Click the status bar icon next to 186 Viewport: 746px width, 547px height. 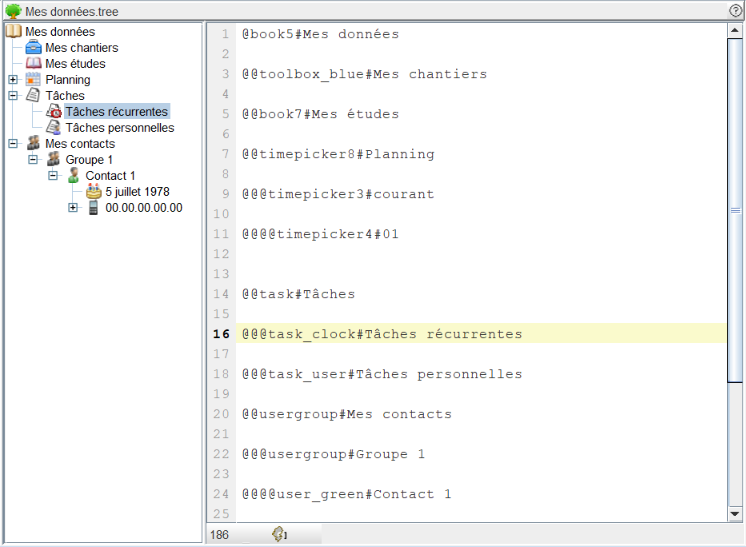pyautogui.click(x=279, y=534)
